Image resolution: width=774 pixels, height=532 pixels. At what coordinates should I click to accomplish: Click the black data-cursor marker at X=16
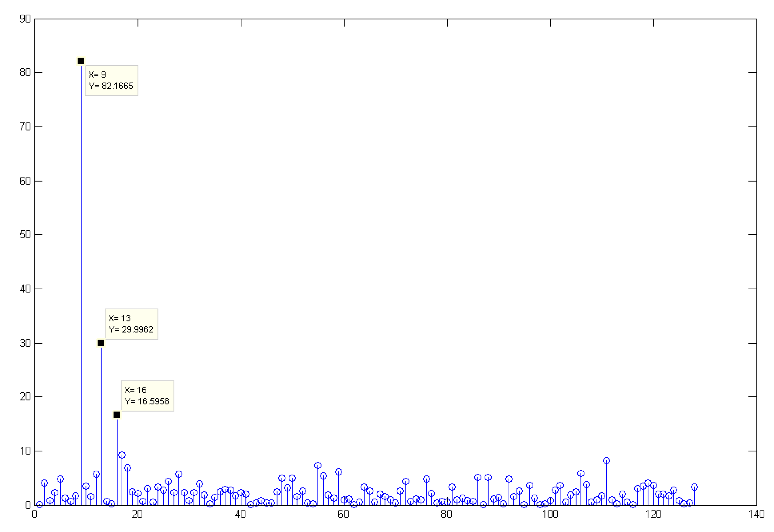[117, 415]
